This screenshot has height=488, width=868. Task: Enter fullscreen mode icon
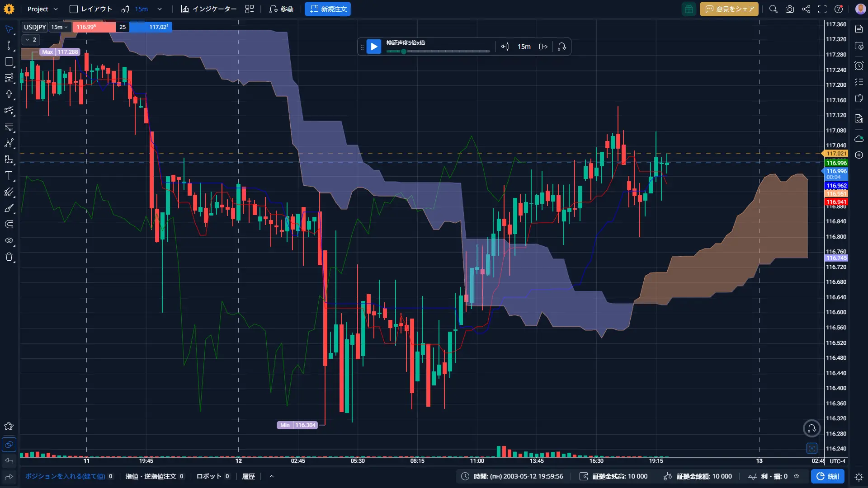point(822,9)
